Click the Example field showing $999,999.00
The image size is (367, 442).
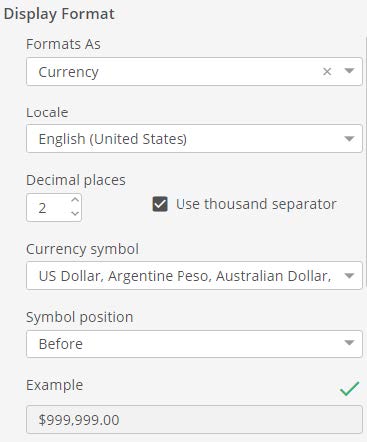coord(194,419)
